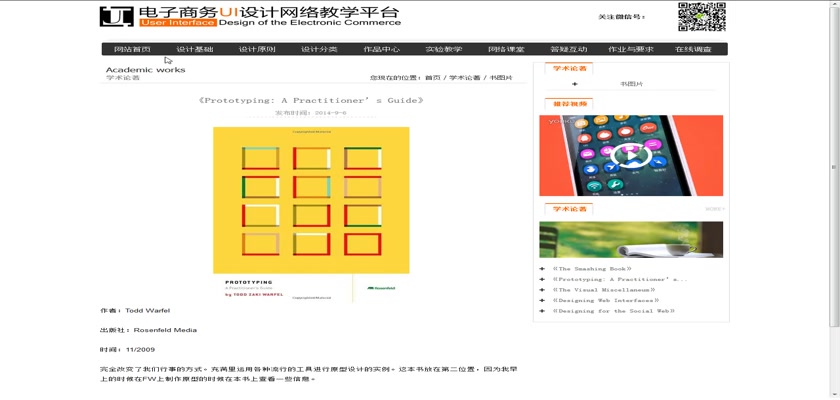Open the 设计分类 navigation item
840x400 pixels.
319,49
